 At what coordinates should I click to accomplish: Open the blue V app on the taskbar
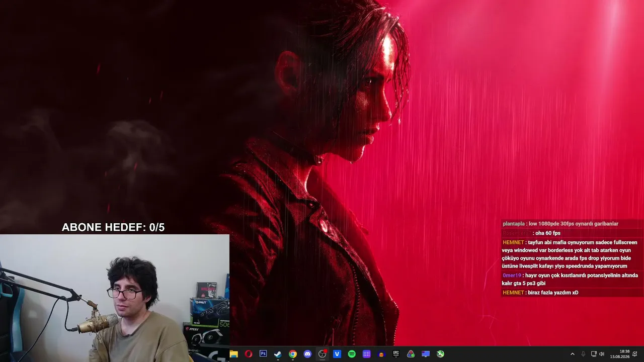(337, 354)
